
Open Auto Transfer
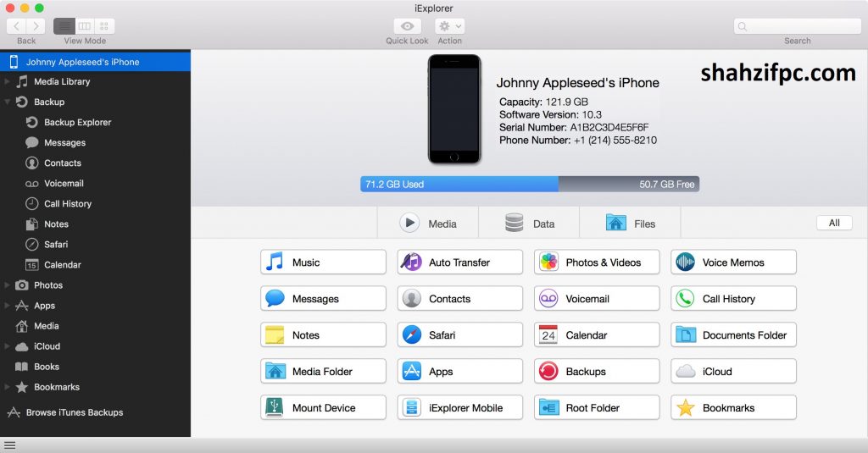[x=459, y=262]
